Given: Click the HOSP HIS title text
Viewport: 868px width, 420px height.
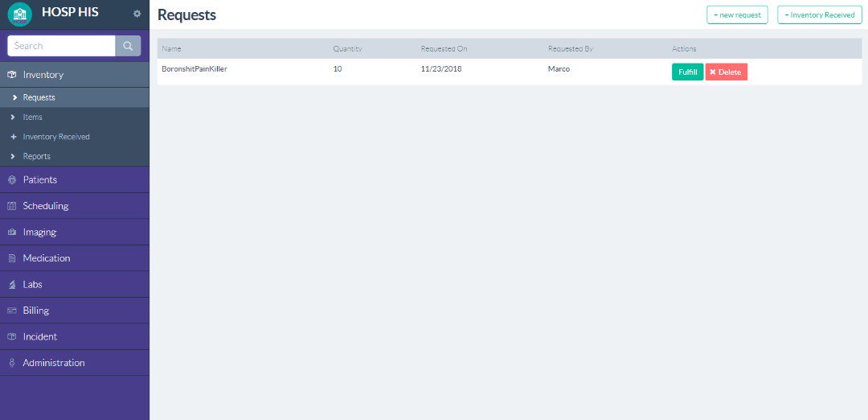Looking at the screenshot, I should [70, 12].
